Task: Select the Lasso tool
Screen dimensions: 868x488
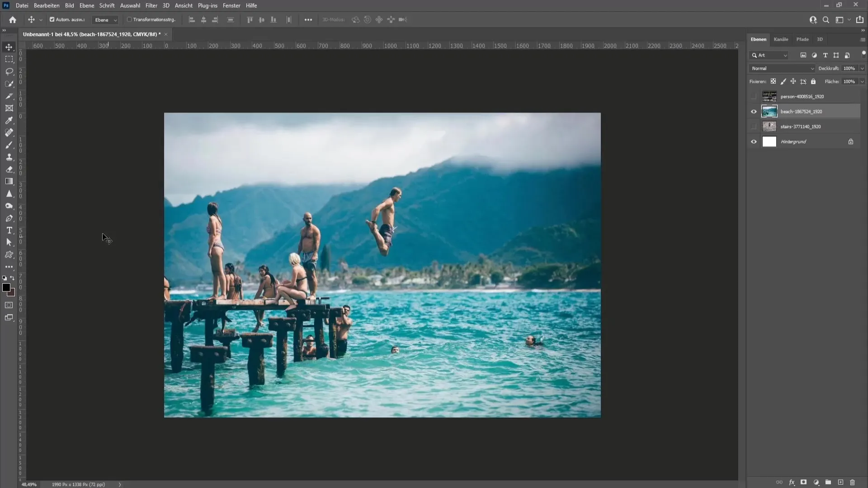Action: pos(9,71)
